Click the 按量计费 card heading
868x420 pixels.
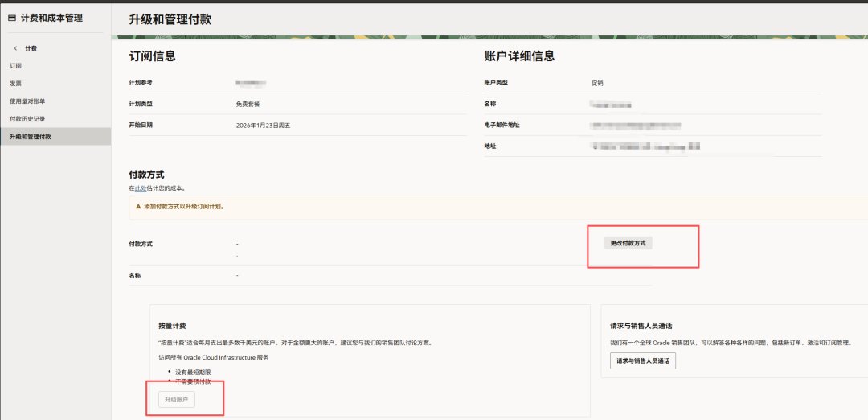pos(172,326)
